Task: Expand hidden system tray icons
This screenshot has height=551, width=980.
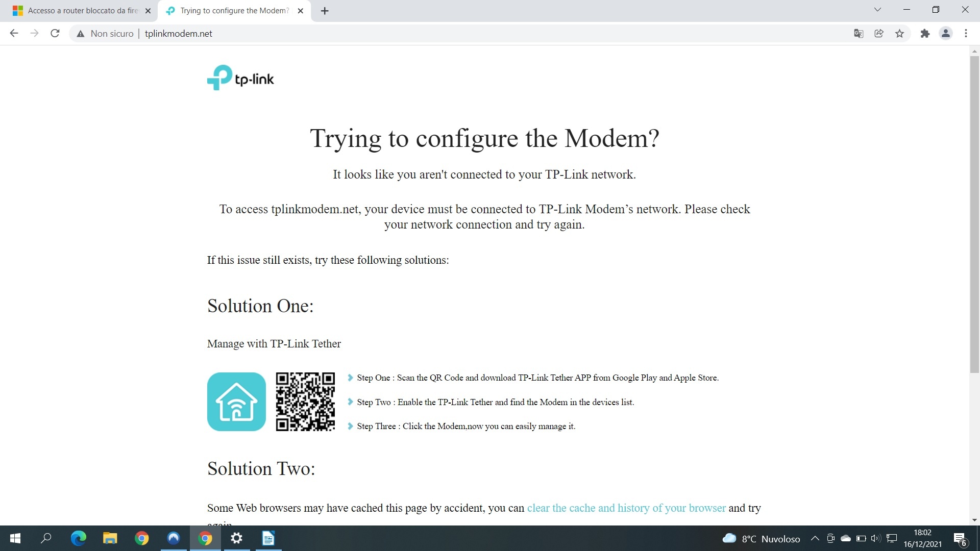Action: click(815, 538)
